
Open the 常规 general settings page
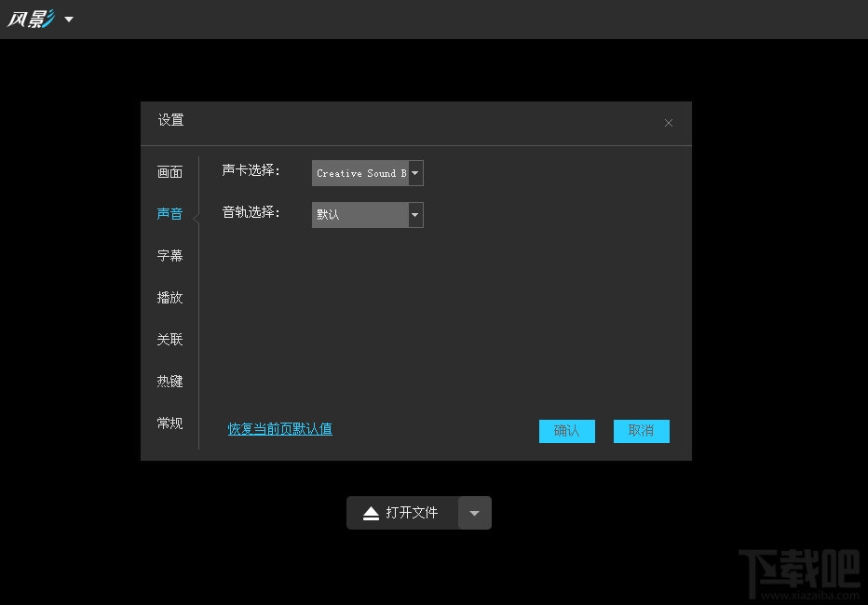(170, 423)
